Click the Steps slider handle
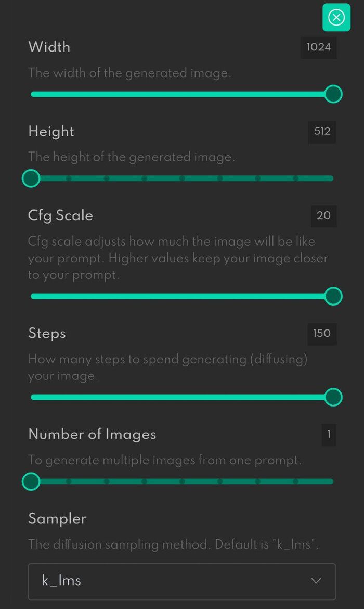Image resolution: width=364 pixels, height=609 pixels. (333, 397)
